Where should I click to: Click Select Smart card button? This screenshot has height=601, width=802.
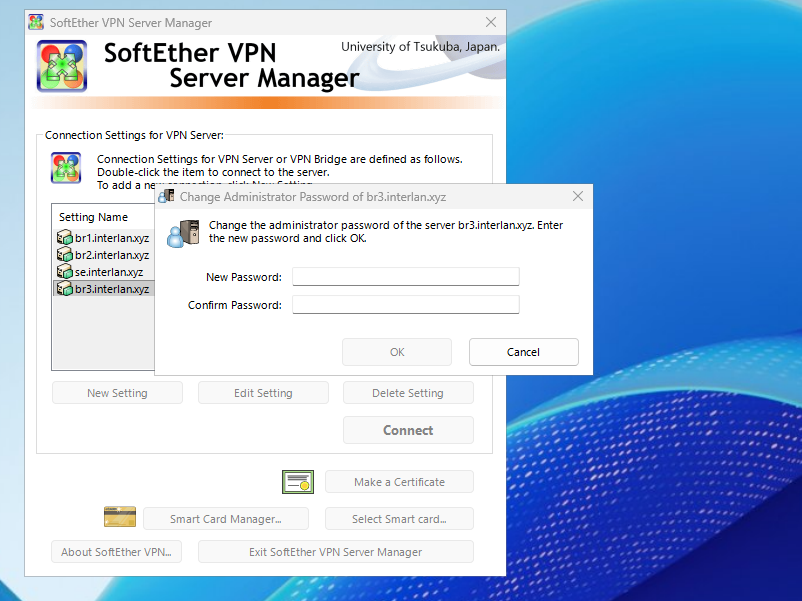click(399, 519)
